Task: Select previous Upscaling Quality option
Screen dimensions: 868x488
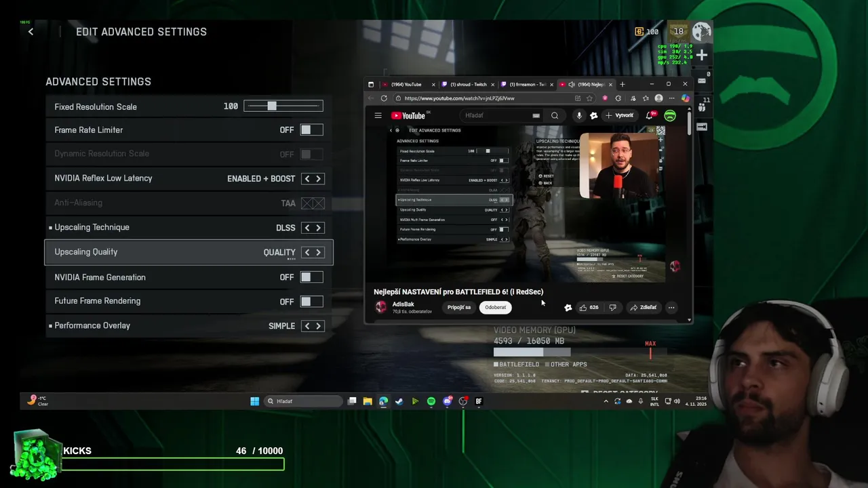Action: 307,252
